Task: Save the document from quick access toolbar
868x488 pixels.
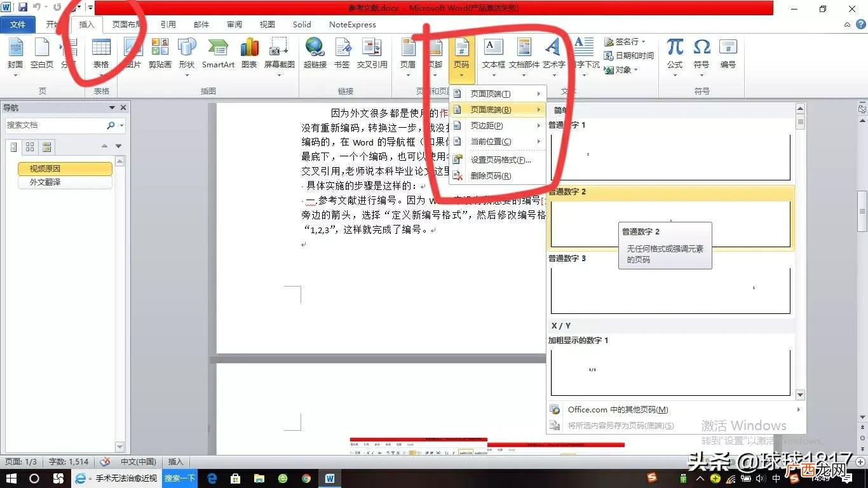Action: [23, 8]
